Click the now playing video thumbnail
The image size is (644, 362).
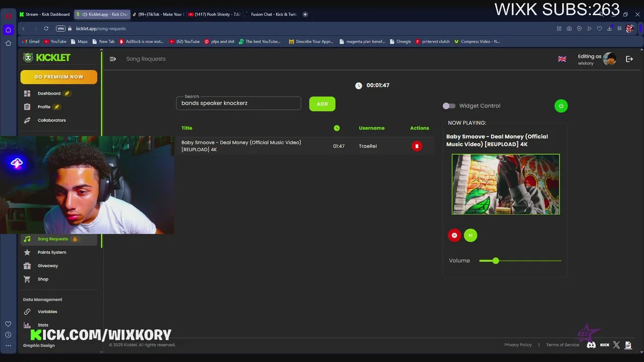tap(506, 185)
